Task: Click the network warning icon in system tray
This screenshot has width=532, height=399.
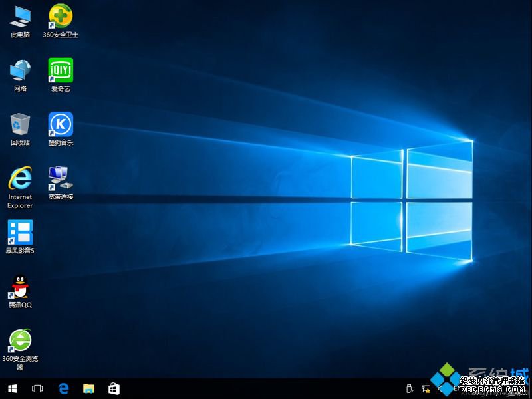Action: (x=426, y=389)
